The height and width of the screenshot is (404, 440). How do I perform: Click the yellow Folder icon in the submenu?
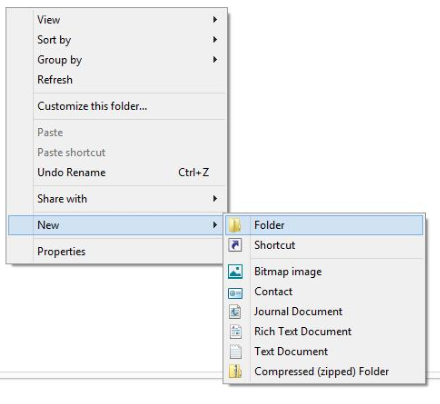point(235,225)
